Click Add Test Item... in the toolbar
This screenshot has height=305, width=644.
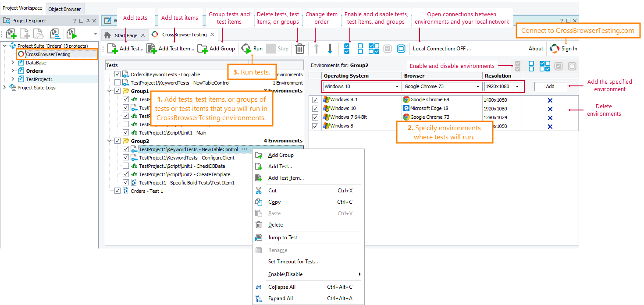pos(170,49)
